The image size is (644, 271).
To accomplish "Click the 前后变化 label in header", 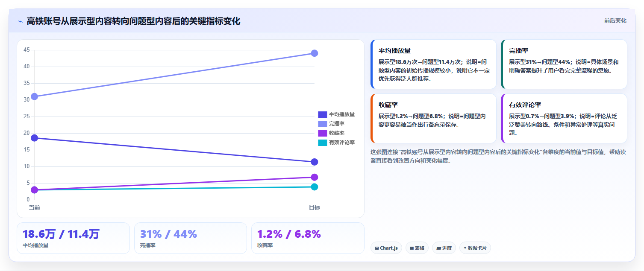I will click(615, 20).
